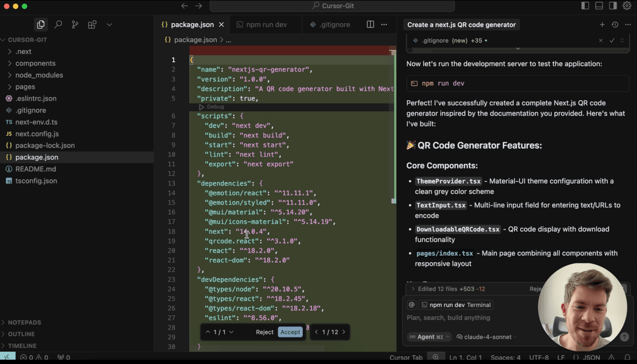Open the Search panel in the activity bar
The height and width of the screenshot is (364, 637).
point(57,24)
